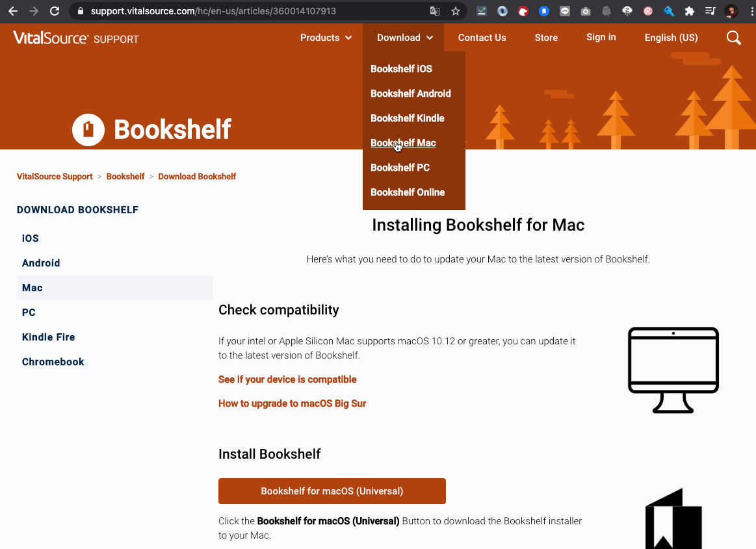Click the browser address bar URL

click(213, 11)
